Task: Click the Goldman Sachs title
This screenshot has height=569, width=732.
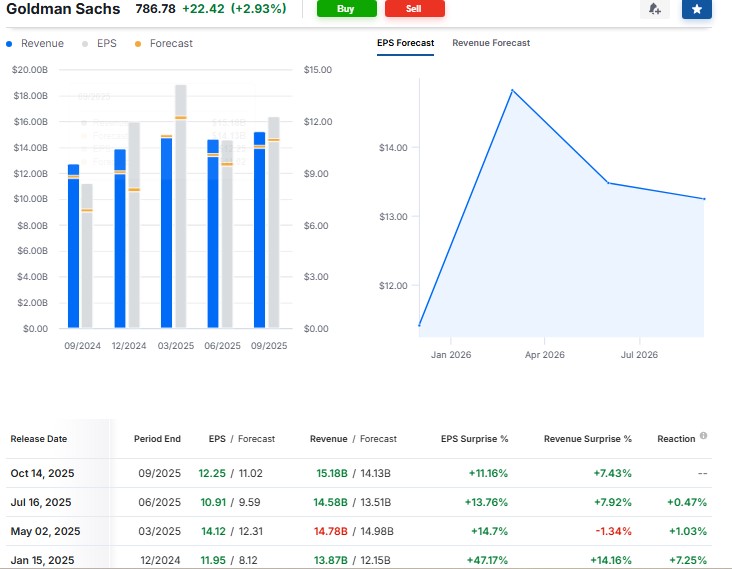Action: click(x=63, y=9)
